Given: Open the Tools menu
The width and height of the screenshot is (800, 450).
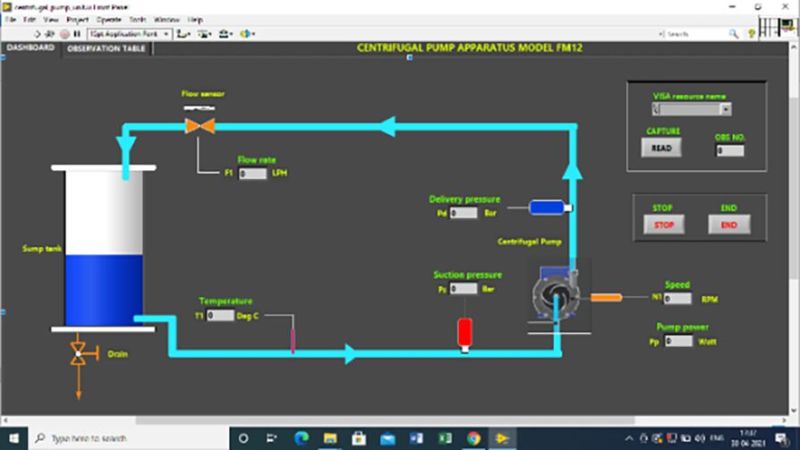Looking at the screenshot, I should pyautogui.click(x=139, y=19).
